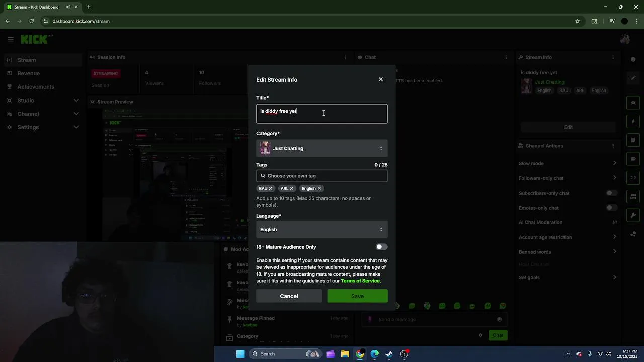Click the browser address bar URL
Screen dimensions: 644x362
tap(81, 21)
